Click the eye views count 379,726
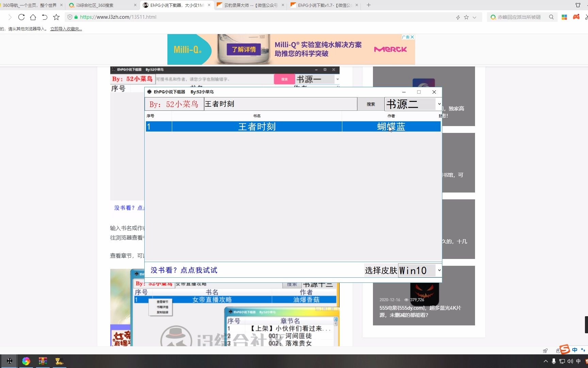 coord(414,300)
